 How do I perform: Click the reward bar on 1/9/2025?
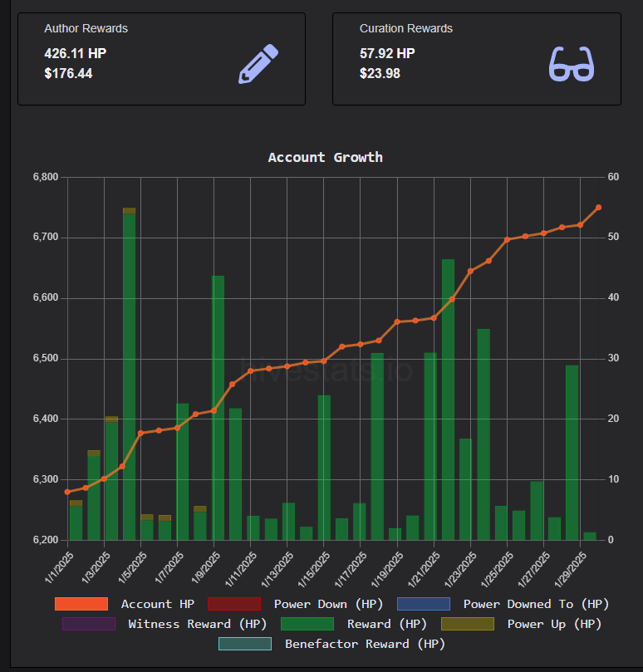click(x=218, y=408)
